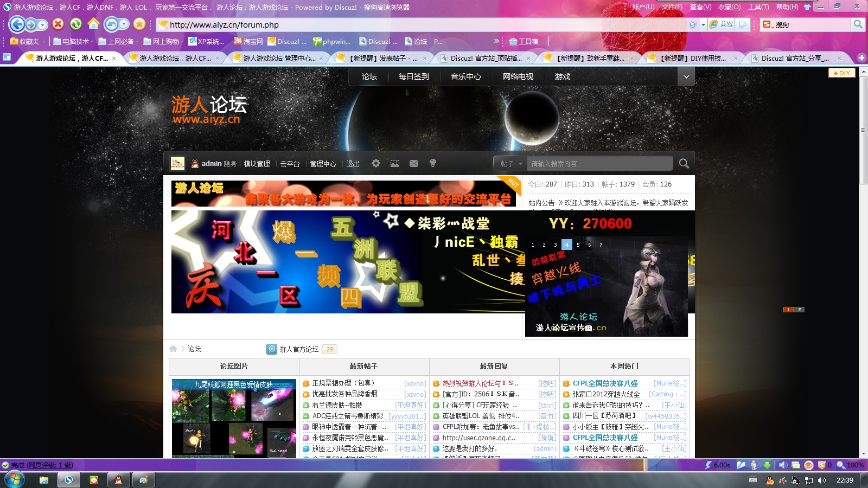Click the forum home house icon in breadcrumb
This screenshot has height=488, width=868.
tap(173, 349)
